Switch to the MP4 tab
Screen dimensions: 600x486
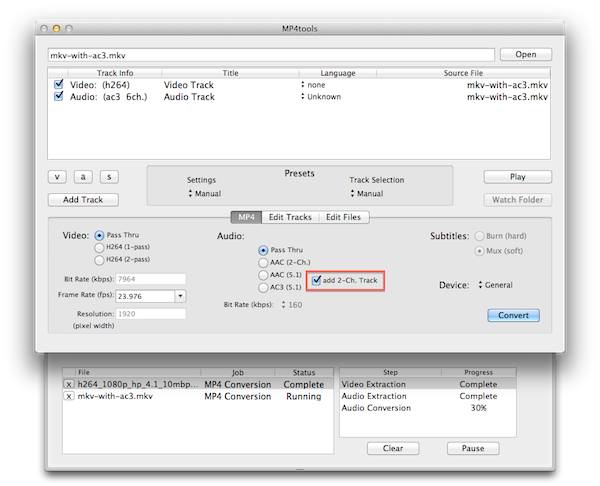(246, 217)
